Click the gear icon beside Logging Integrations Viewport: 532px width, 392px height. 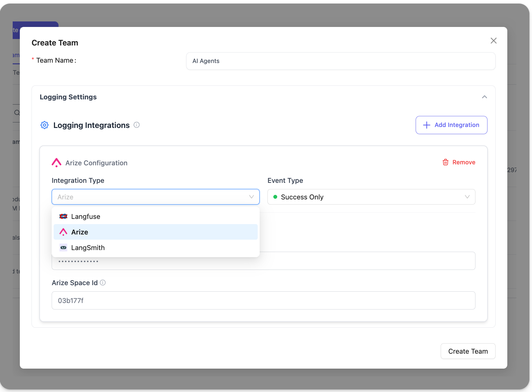point(45,125)
